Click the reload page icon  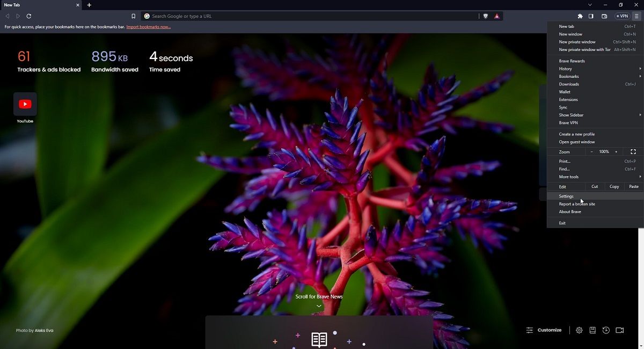[x=29, y=16]
